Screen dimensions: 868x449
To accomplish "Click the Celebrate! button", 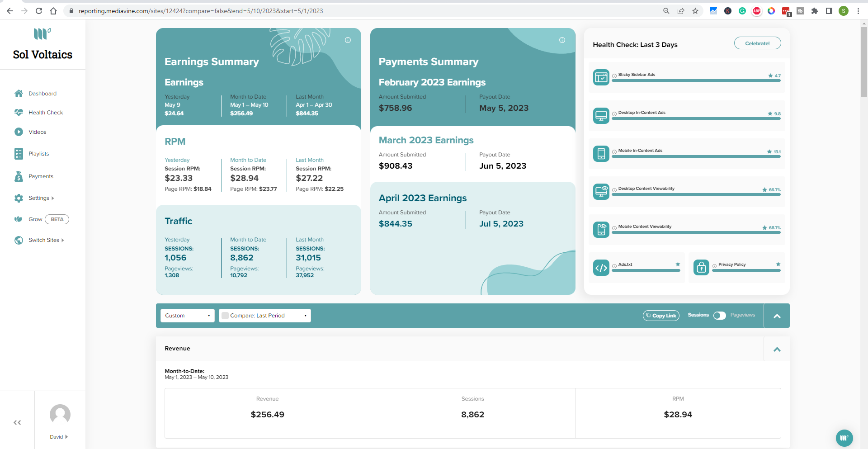I will pos(757,43).
